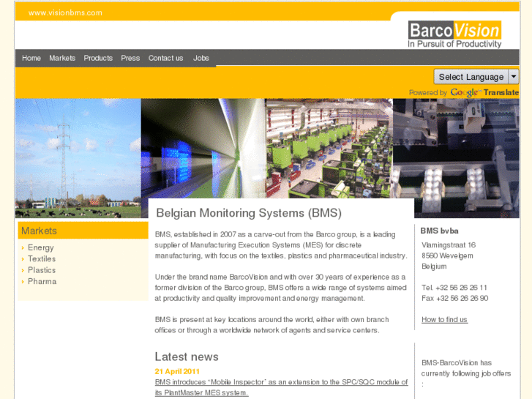
Task: Click the In Pursuit of Productivity tagline
Action: [x=454, y=44]
